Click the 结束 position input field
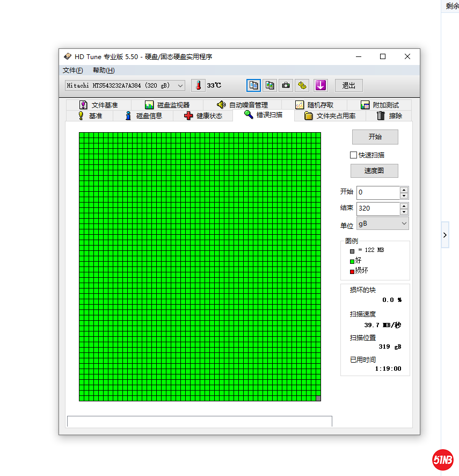Image resolution: width=459 pixels, height=476 pixels. (x=378, y=208)
